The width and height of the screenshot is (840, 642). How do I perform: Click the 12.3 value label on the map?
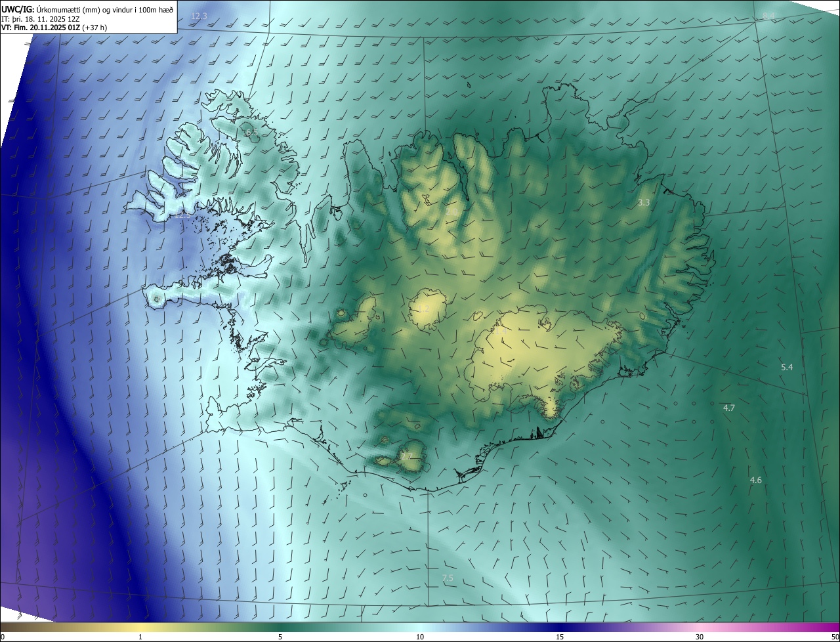[x=199, y=16]
